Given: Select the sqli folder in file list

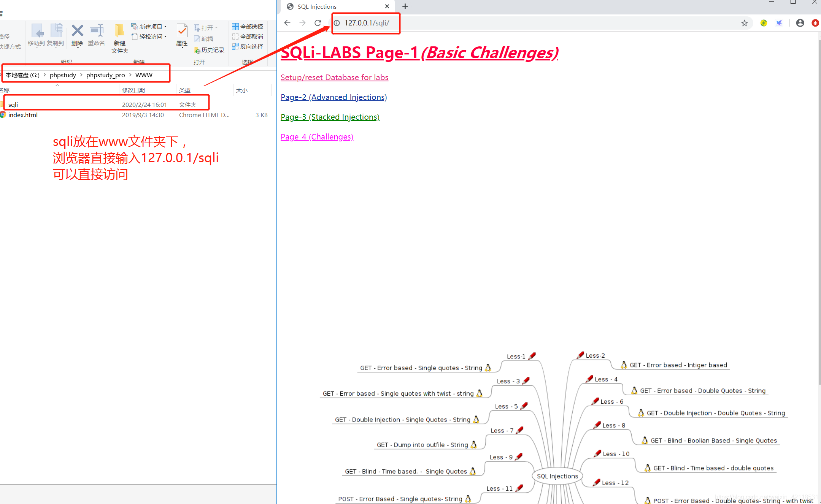Looking at the screenshot, I should click(x=13, y=105).
